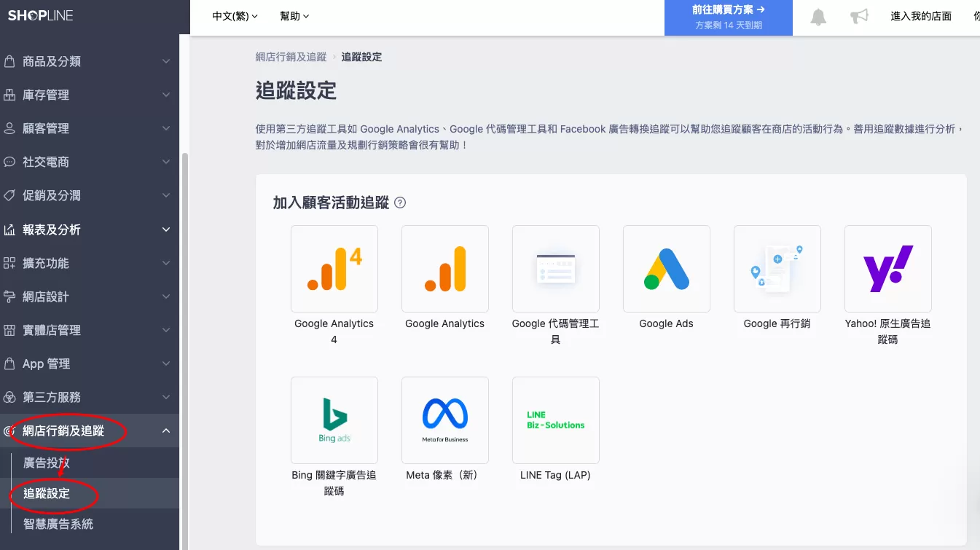Open 智慧廣告系統 submenu item

[x=58, y=524]
